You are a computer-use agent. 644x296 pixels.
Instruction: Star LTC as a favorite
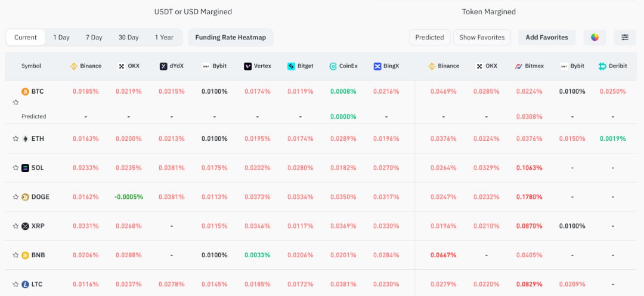pyautogui.click(x=16, y=284)
